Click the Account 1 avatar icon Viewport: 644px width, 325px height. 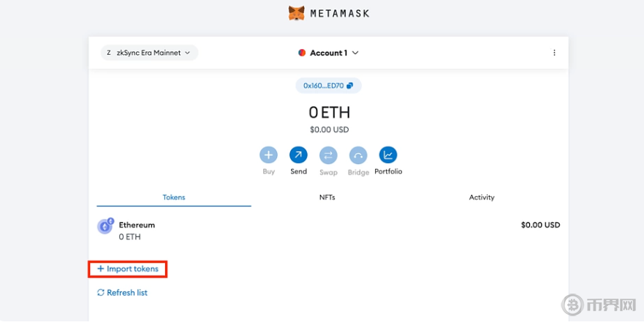click(302, 53)
